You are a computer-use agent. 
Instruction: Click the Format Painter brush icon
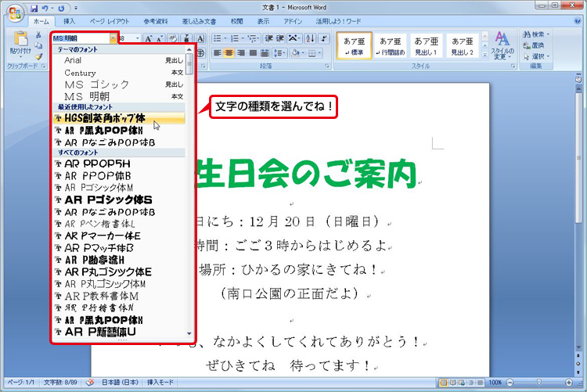coord(38,56)
